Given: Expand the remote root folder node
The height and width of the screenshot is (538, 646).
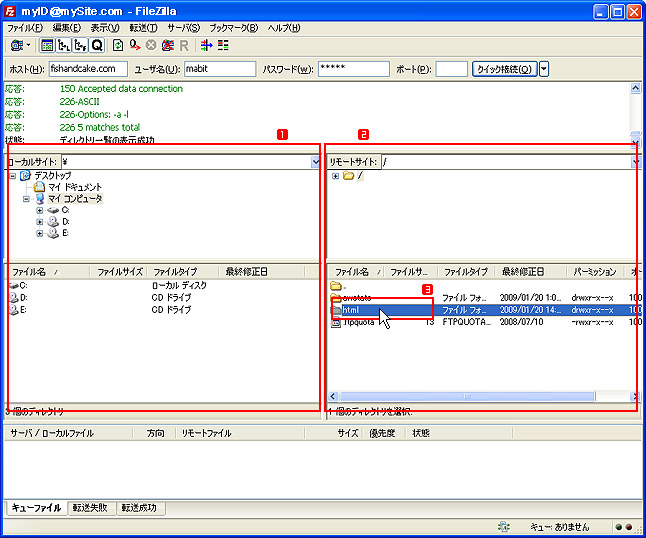Looking at the screenshot, I should [x=335, y=176].
